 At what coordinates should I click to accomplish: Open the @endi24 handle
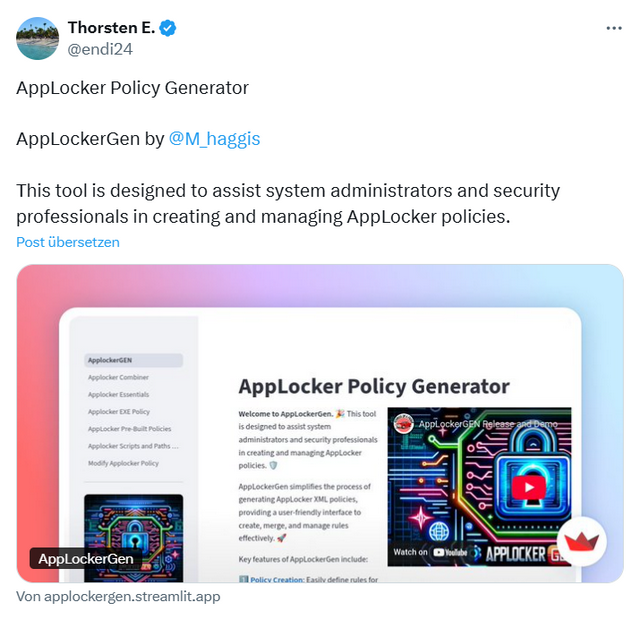[100, 49]
